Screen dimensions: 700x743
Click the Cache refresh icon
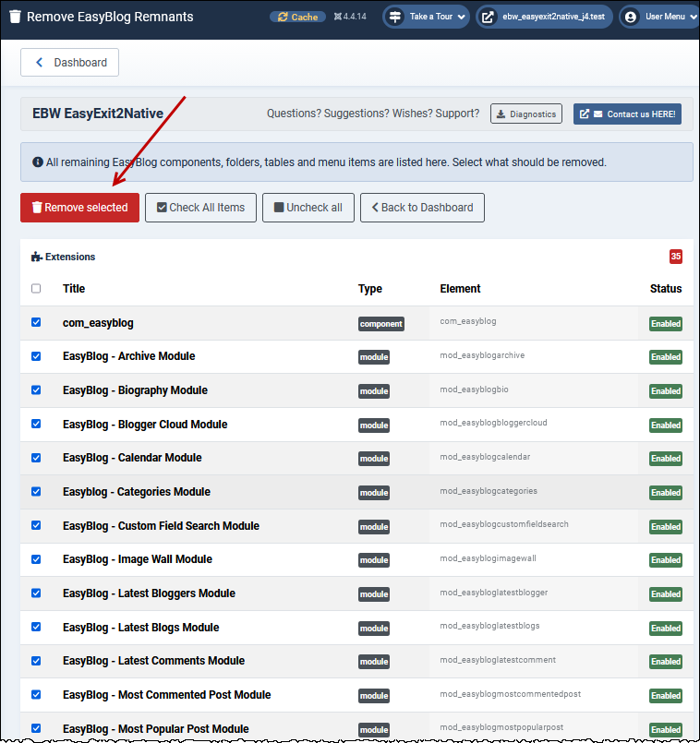[x=283, y=17]
